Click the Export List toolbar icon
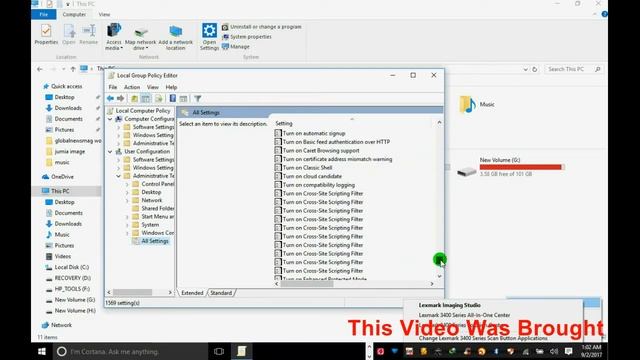Viewport: 640px width, 360px height. (x=158, y=98)
